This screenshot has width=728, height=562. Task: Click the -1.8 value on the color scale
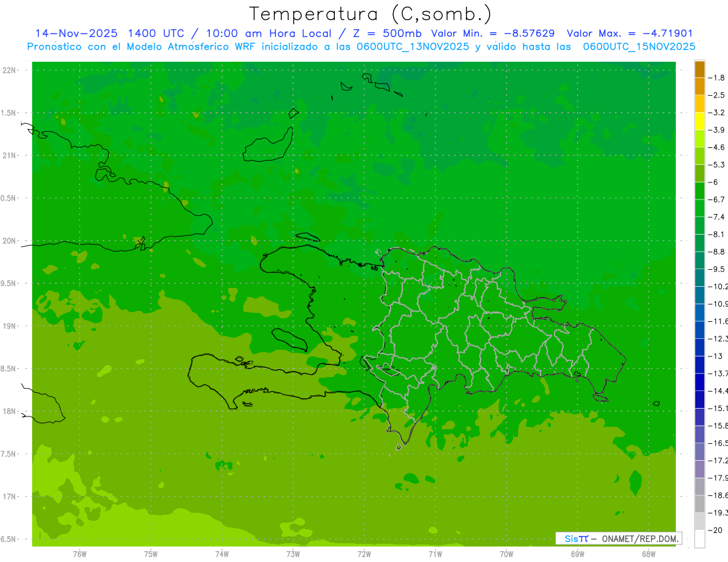(x=717, y=78)
